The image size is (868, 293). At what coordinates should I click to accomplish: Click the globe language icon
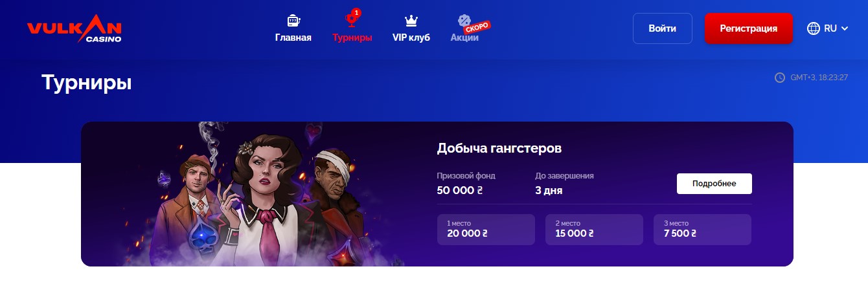[x=814, y=28]
